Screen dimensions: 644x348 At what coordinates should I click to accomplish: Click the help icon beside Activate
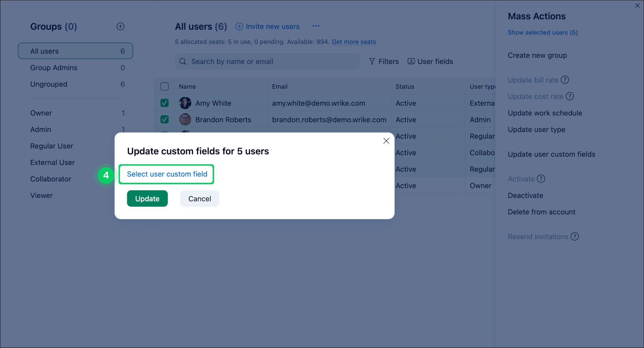541,179
